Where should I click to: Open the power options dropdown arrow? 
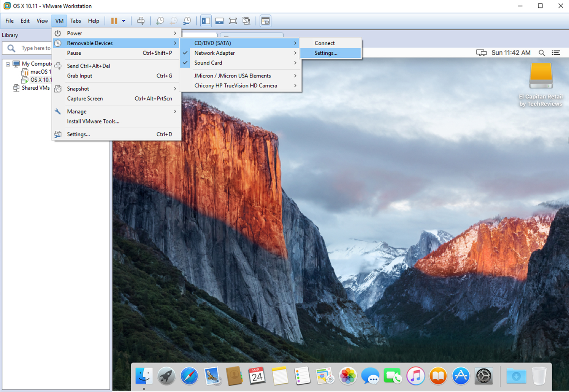pyautogui.click(x=124, y=21)
